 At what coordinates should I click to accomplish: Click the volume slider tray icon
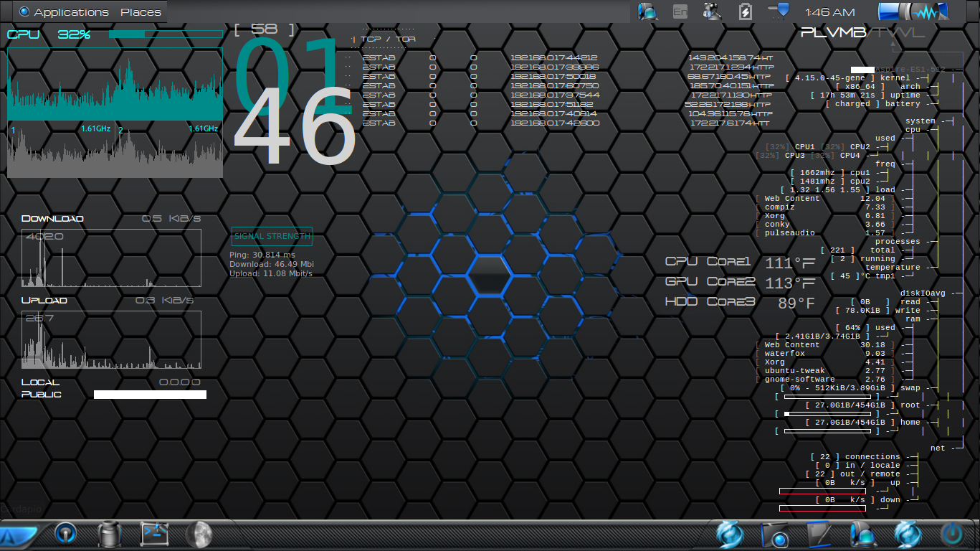tap(779, 11)
